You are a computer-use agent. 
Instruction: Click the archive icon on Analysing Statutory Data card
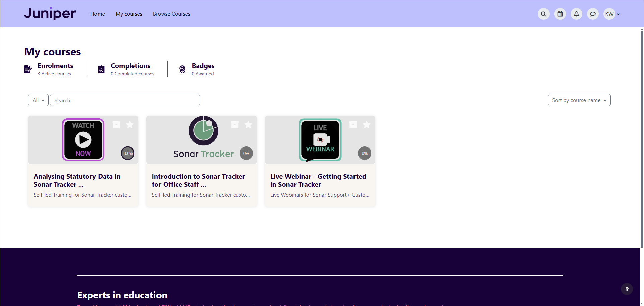coord(116,125)
